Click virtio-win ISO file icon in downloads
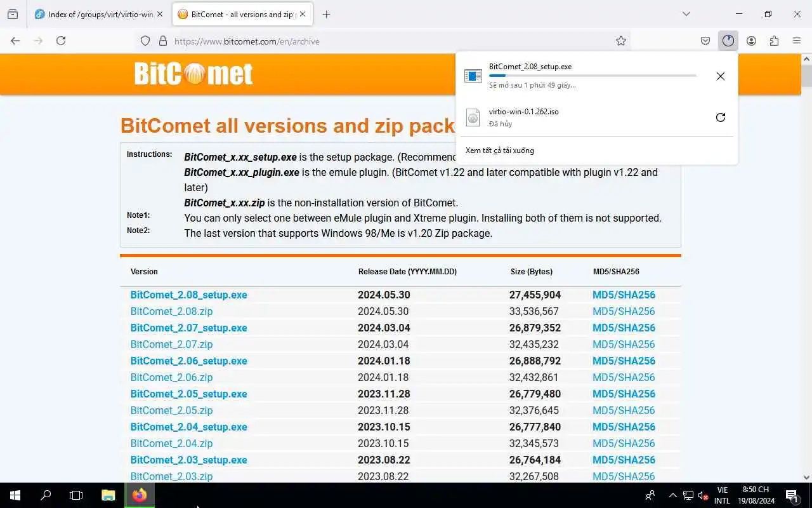812x508 pixels. pos(473,117)
